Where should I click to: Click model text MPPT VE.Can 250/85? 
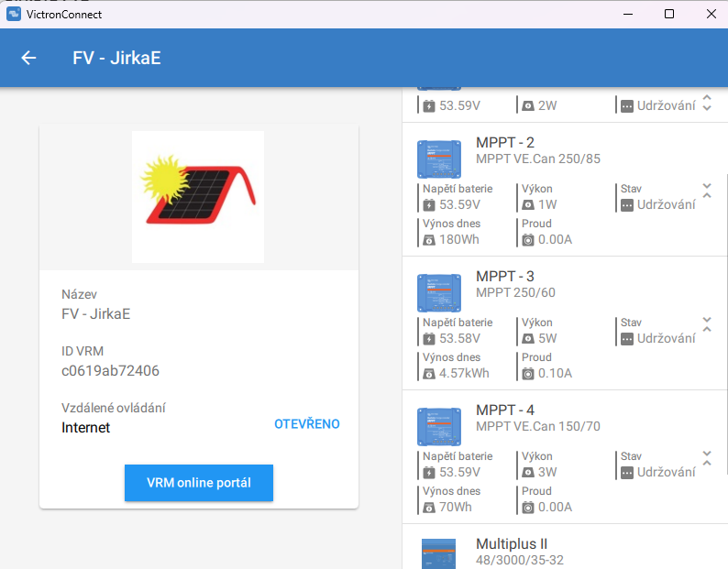(x=537, y=159)
